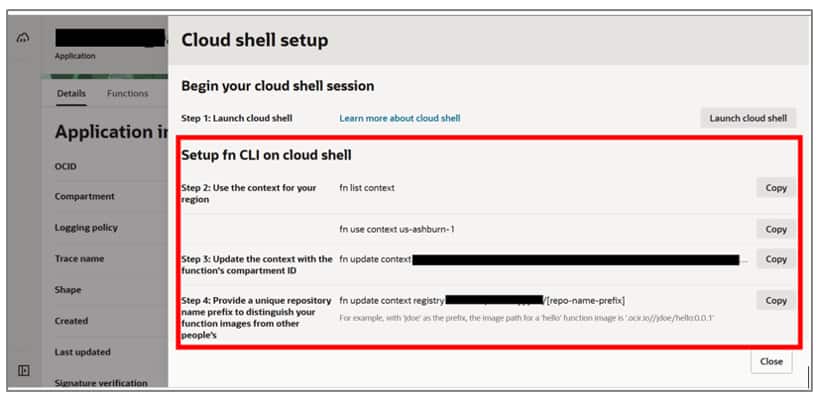Open the Learn more about cloud shell link
The image size is (820, 400).
[x=399, y=118]
